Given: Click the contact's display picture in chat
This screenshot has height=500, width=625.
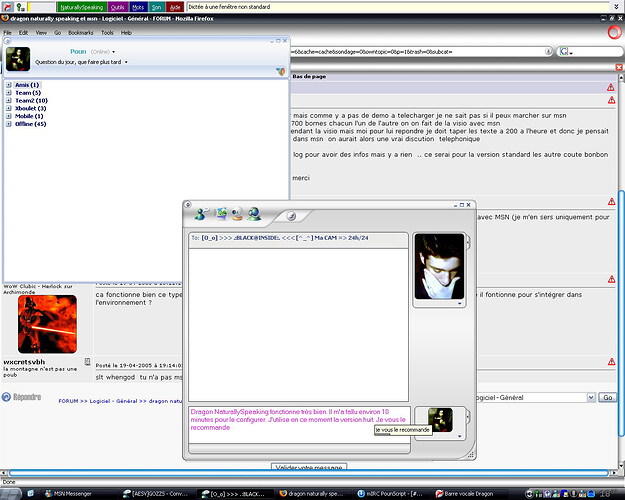Looking at the screenshot, I should 438,266.
